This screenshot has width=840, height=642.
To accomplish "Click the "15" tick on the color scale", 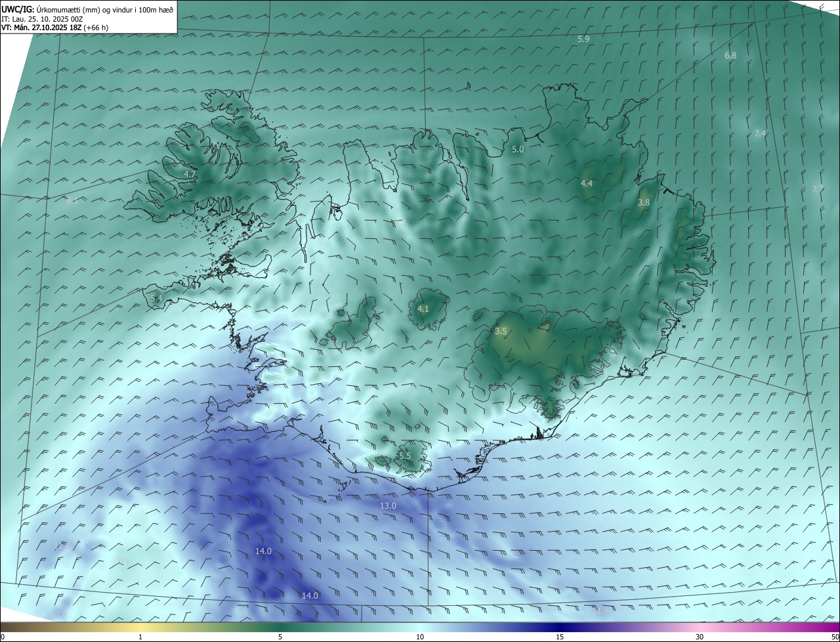I will coord(560,637).
